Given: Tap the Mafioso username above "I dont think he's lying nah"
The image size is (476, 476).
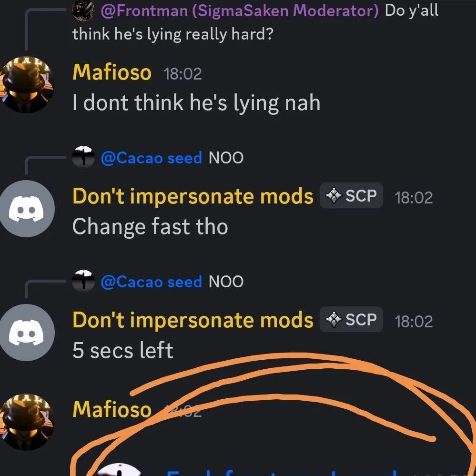Looking at the screenshot, I should (x=111, y=72).
